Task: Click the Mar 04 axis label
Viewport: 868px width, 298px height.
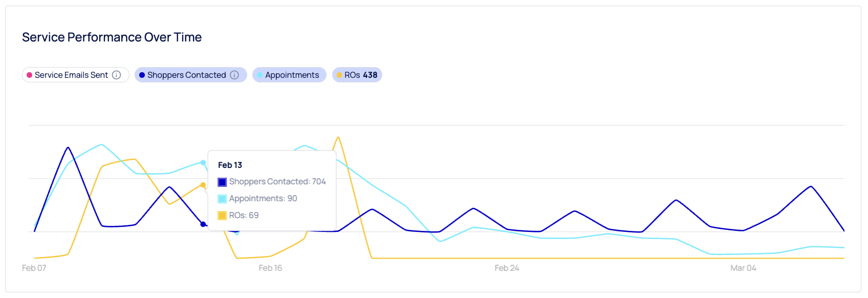Action: [x=743, y=268]
